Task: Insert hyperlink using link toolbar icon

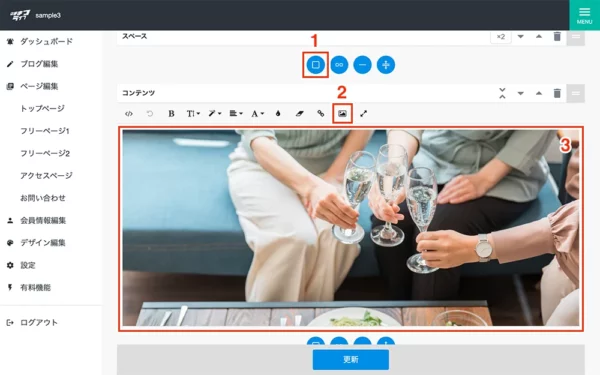Action: click(321, 114)
